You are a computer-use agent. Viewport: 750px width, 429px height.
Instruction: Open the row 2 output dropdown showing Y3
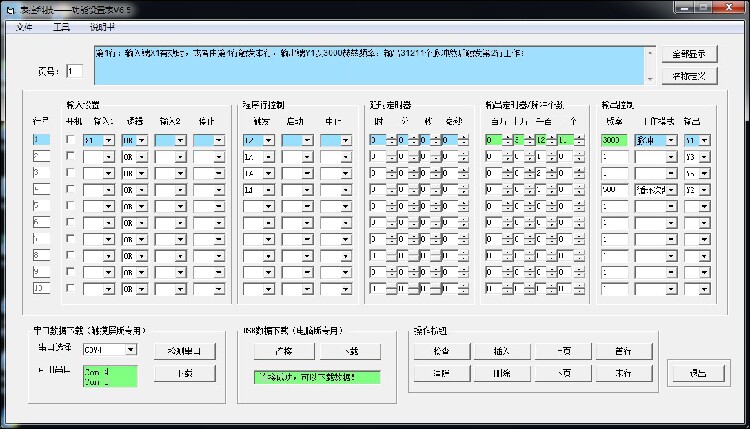[704, 157]
